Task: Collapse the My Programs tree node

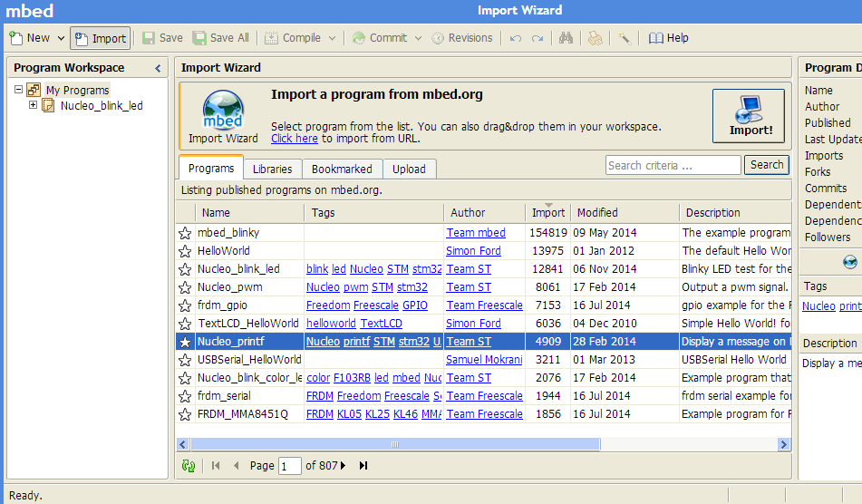Action: 18,89
